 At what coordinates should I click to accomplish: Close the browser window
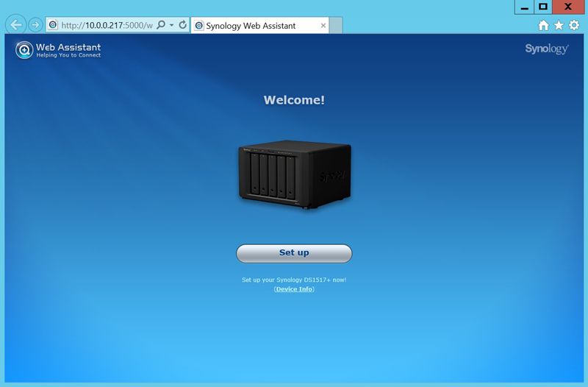568,7
